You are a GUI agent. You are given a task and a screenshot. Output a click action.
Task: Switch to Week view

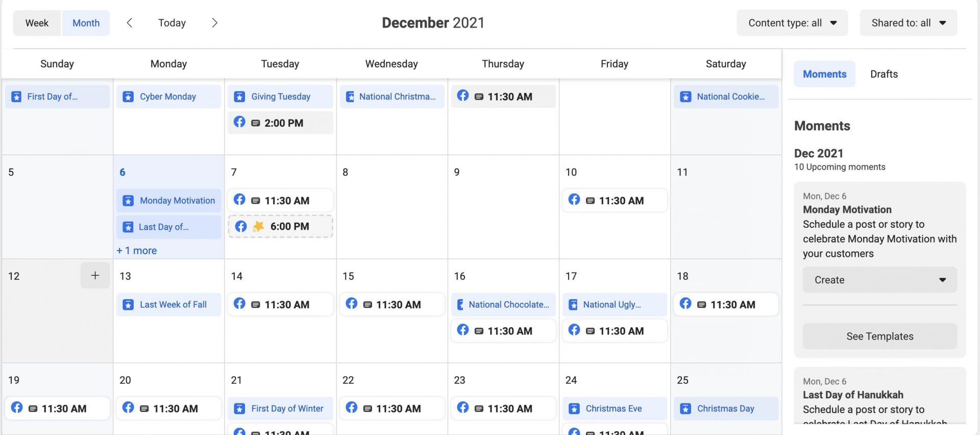coord(37,23)
